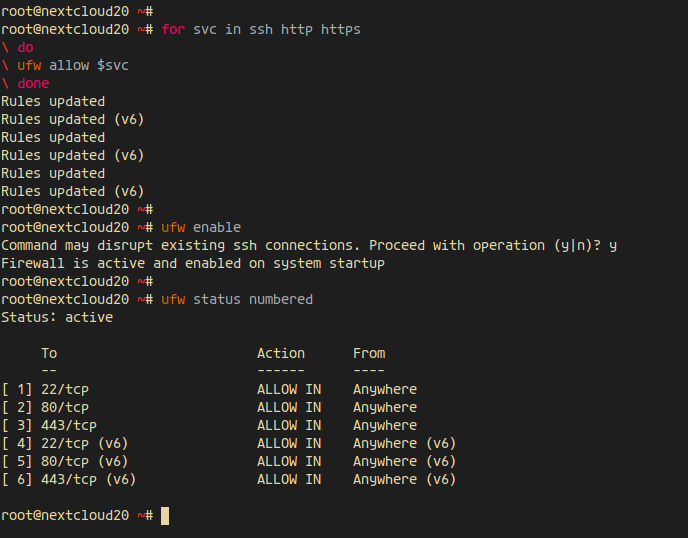
Task: Click the 'Proceed with operation (y|n)?' prompt text
Action: point(489,245)
